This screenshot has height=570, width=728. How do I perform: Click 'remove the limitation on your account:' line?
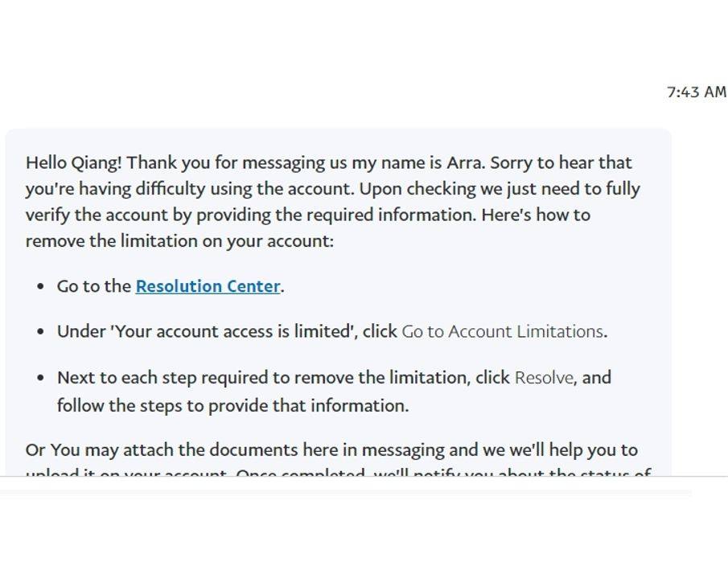179,241
